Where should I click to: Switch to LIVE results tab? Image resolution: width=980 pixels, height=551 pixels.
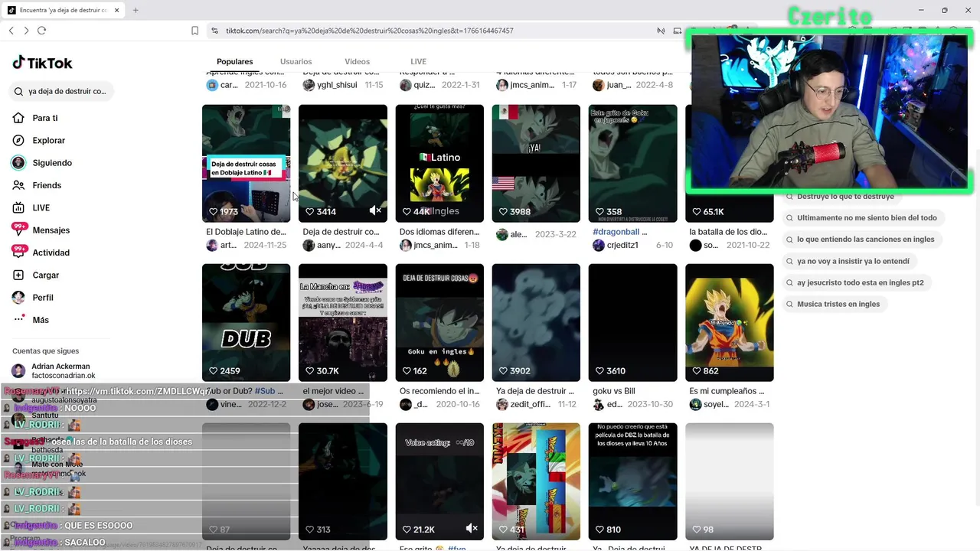[418, 61]
